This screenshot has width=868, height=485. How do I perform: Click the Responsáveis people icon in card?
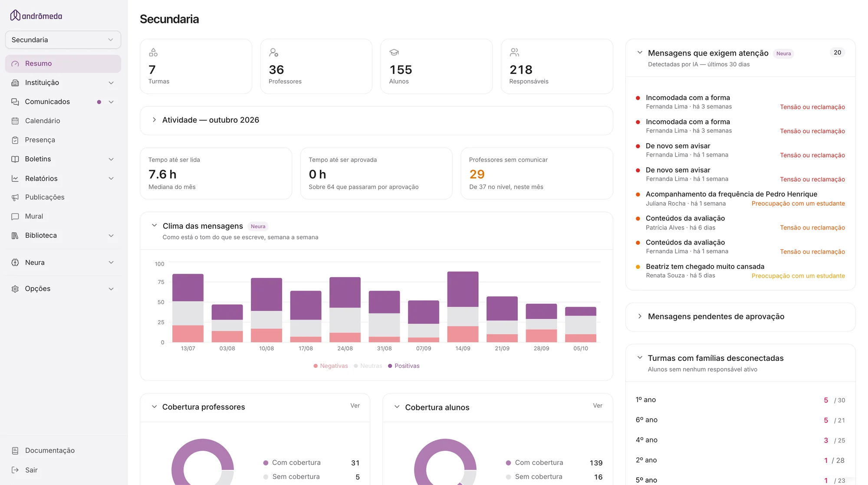coord(514,52)
